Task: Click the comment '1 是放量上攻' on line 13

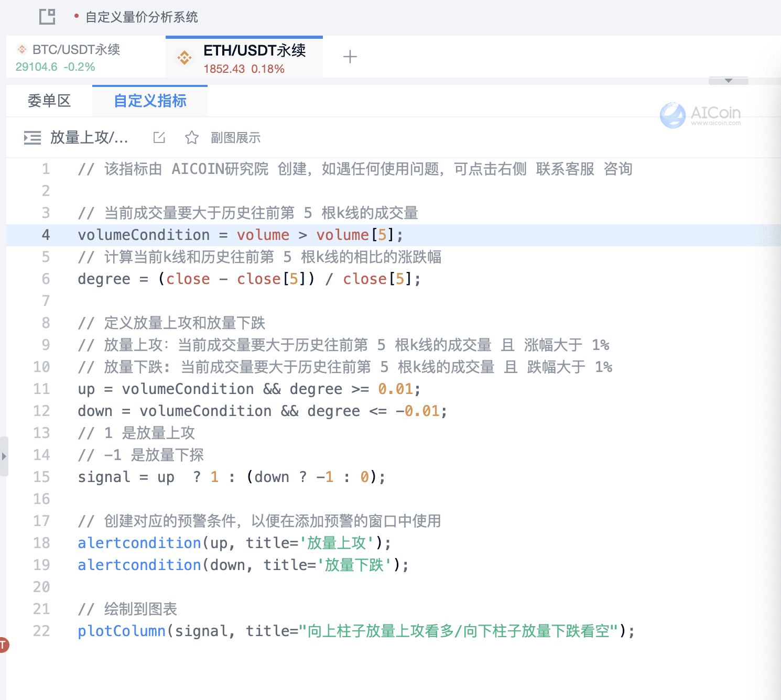Action: click(136, 433)
